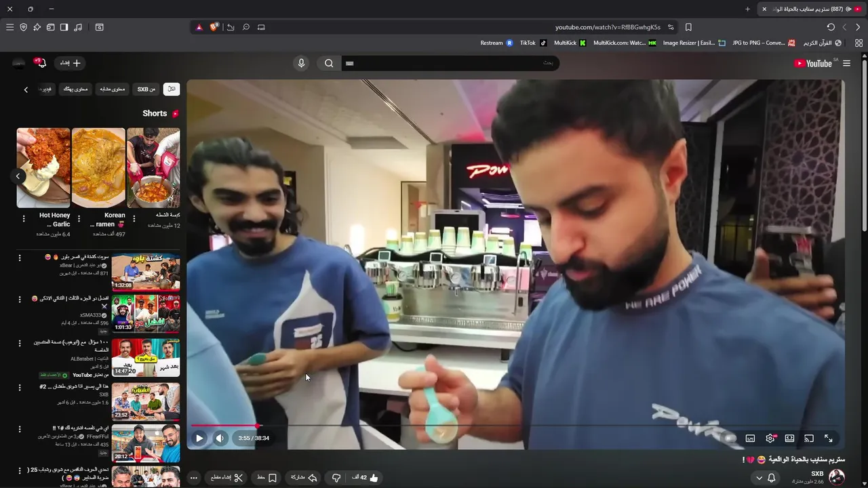Like the video (42 ألف)
868x488 pixels.
pyautogui.click(x=366, y=477)
